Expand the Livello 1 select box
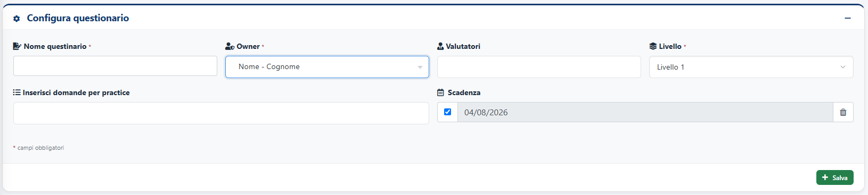This screenshot has width=868, height=195. (751, 67)
